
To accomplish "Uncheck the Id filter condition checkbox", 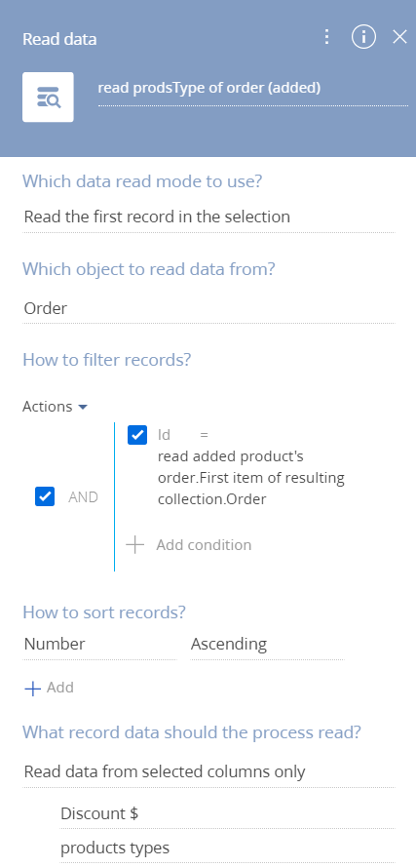I will pyautogui.click(x=137, y=435).
